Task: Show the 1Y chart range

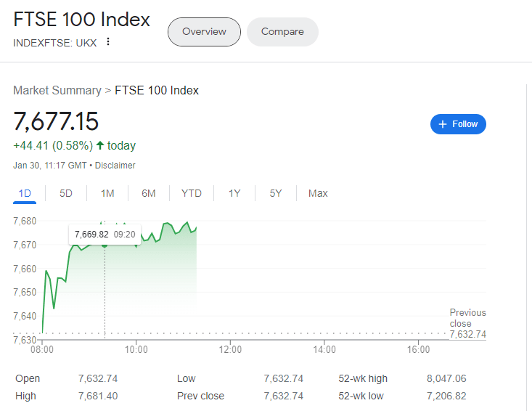Action: [234, 193]
